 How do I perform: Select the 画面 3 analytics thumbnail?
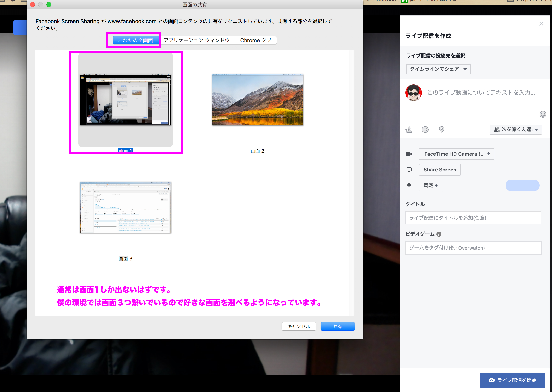[x=125, y=207]
